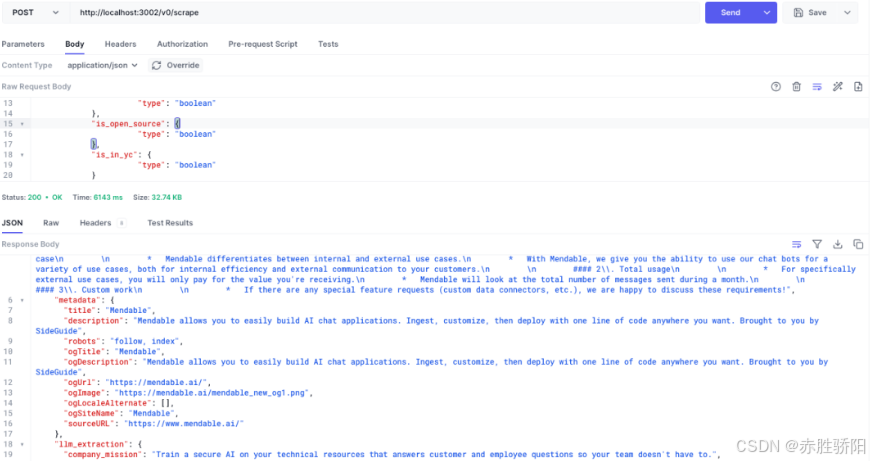This screenshot has height=461, width=870.
Task: Open the Pre-request Script tab
Action: pos(262,44)
